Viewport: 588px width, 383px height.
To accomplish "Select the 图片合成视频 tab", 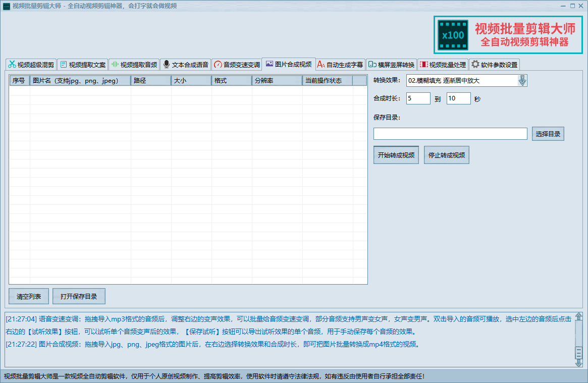I will pos(289,64).
